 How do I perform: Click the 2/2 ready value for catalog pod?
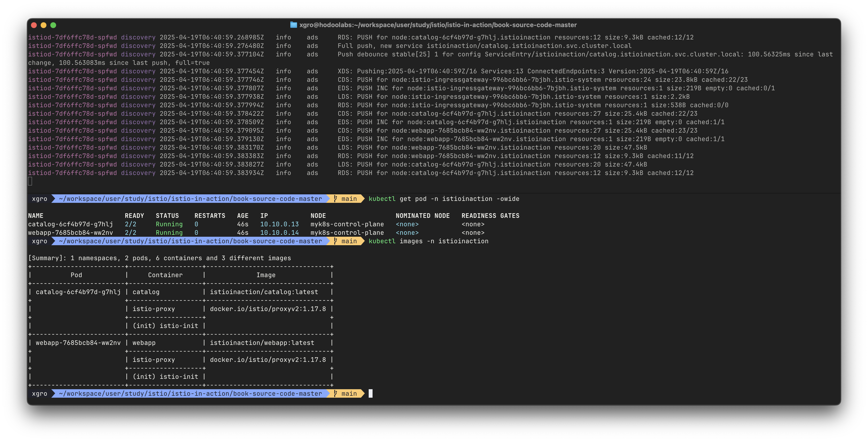click(130, 224)
